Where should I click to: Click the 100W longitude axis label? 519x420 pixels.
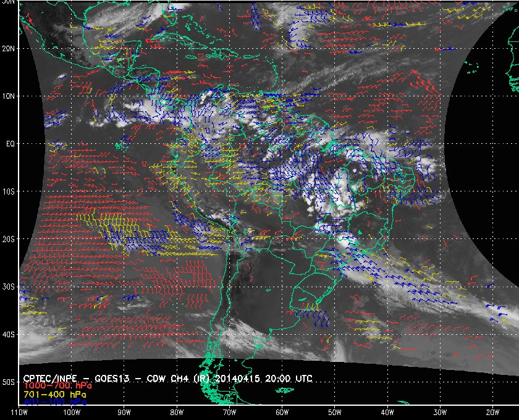point(72,413)
